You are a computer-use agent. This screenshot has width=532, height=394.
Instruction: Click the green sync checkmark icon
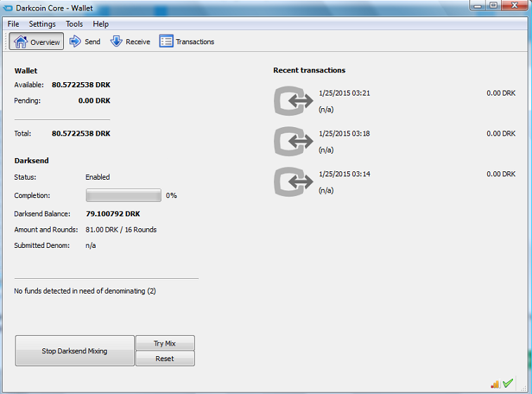[508, 383]
